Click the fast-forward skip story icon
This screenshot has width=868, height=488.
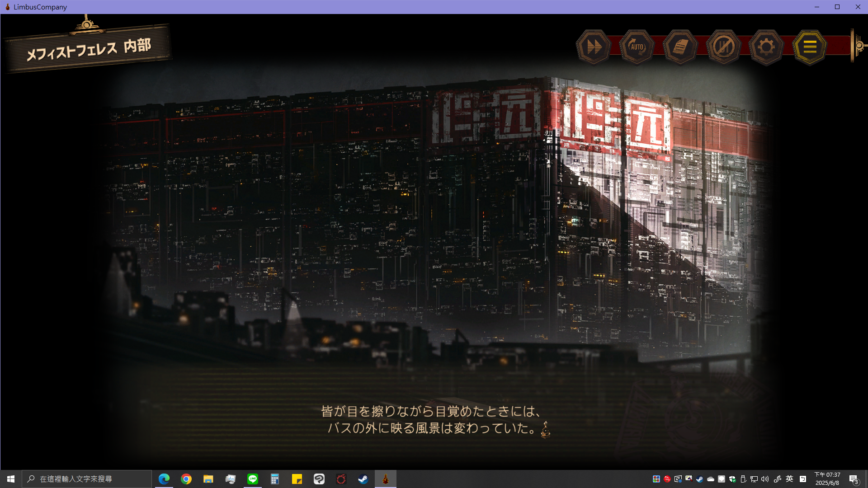594,47
